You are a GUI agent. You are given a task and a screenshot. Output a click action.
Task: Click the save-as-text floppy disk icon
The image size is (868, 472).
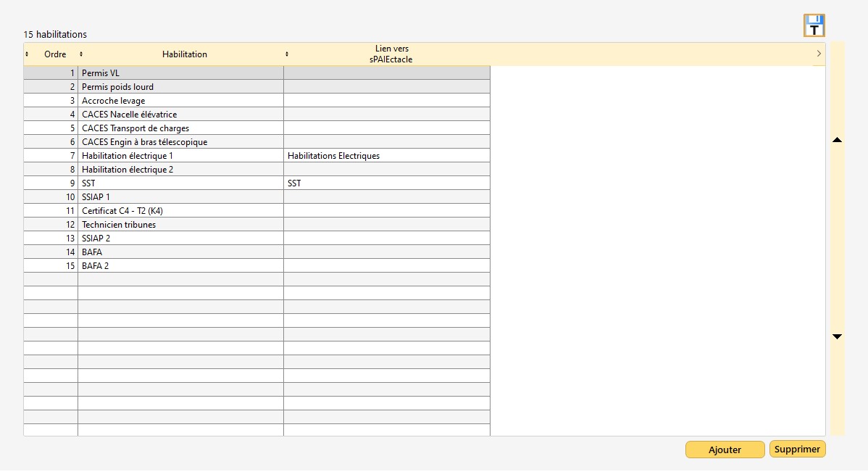[814, 25]
